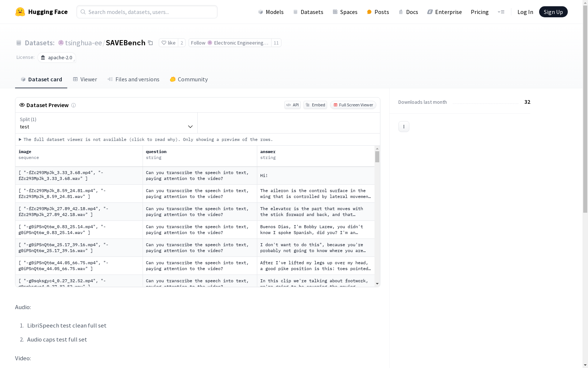Click the like count 2
Screen dimensions: 588x368
182,43
